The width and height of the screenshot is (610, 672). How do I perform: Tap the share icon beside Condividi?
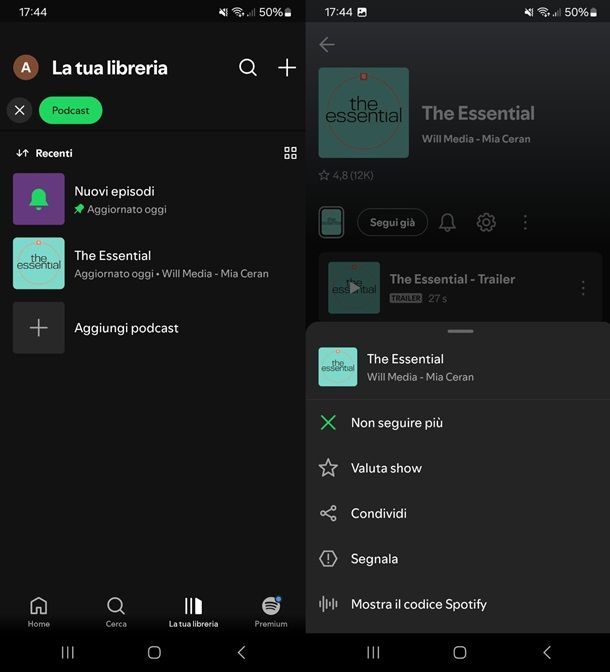click(328, 513)
